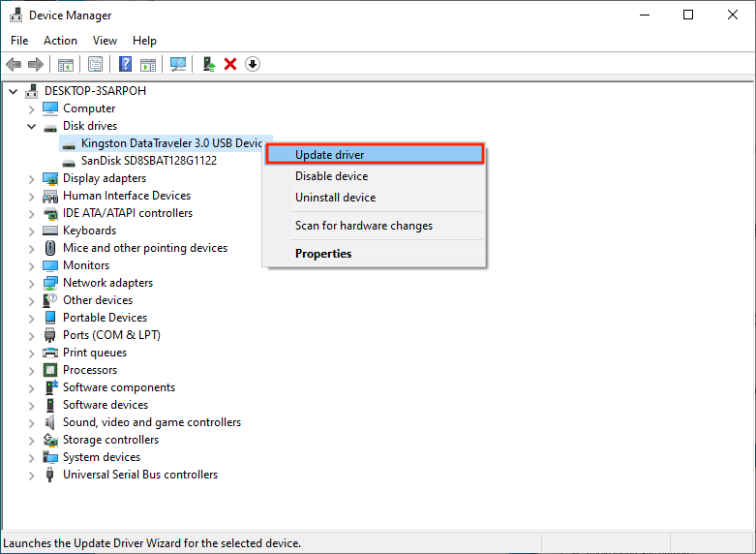
Task: Expand the Monitors chevron
Action: coord(32,266)
